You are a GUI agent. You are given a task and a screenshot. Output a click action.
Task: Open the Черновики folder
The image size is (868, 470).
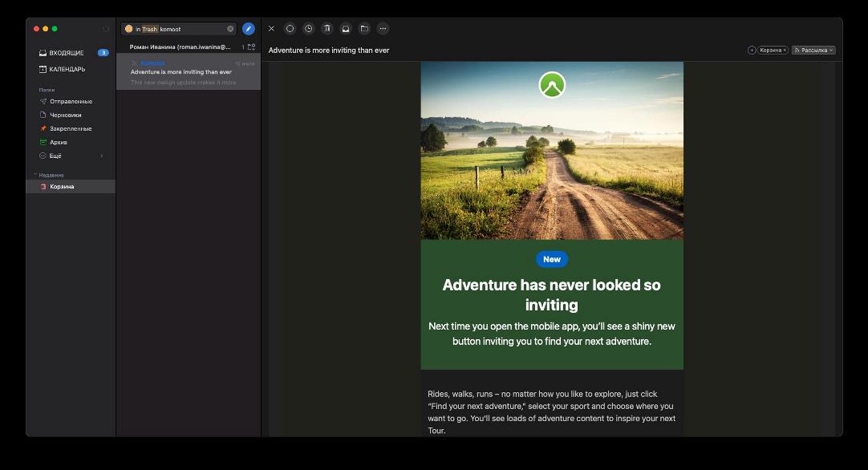tap(71, 115)
